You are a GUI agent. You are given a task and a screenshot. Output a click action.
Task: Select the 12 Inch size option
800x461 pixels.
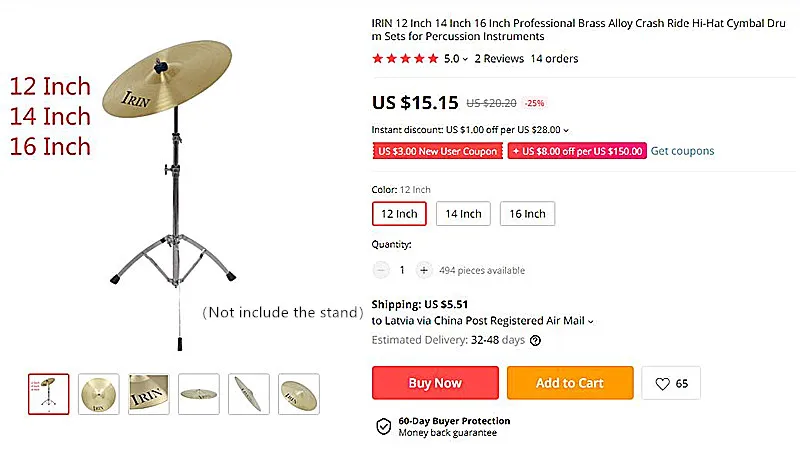[399, 213]
